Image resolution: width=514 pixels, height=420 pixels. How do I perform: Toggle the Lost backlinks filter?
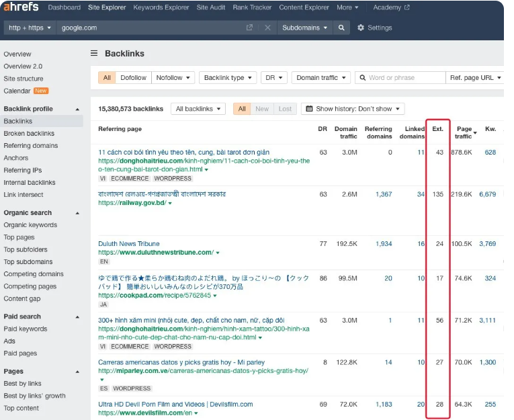[x=285, y=109]
